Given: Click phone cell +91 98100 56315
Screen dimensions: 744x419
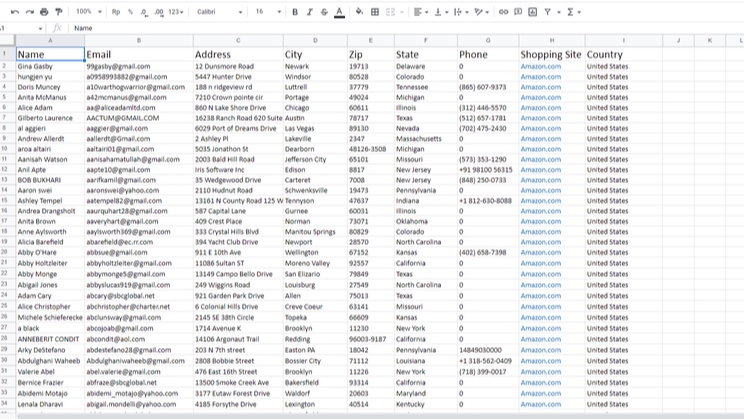Looking at the screenshot, I should [488, 169].
